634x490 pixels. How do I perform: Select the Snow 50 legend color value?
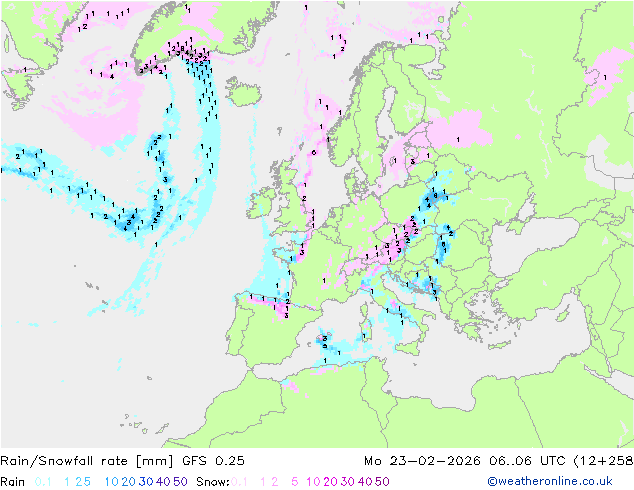click(x=382, y=482)
